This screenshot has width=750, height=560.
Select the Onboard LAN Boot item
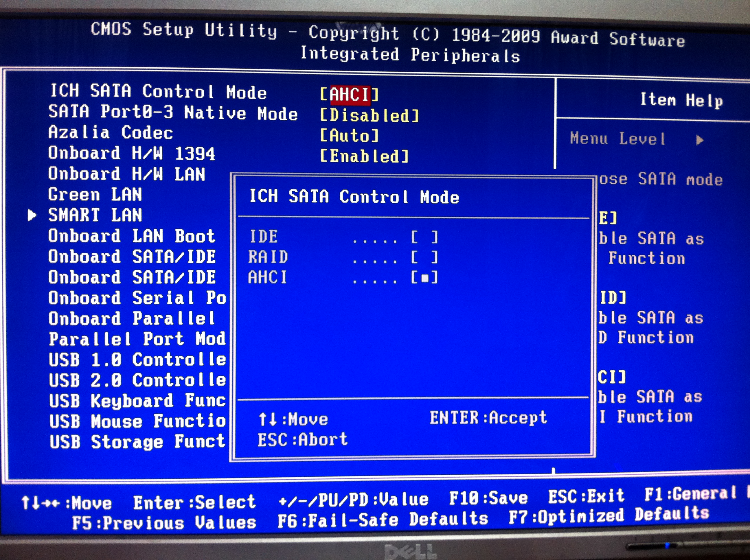tap(132, 236)
